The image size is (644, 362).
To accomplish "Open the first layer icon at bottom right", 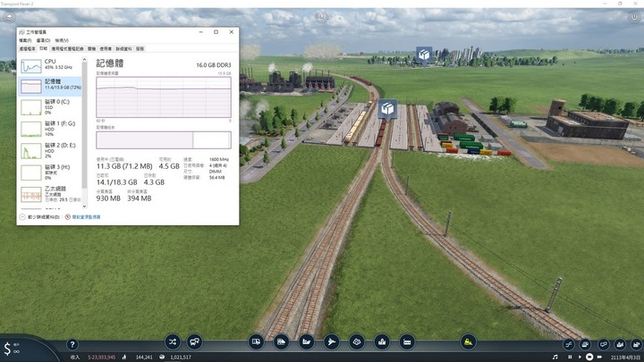I will [569, 344].
